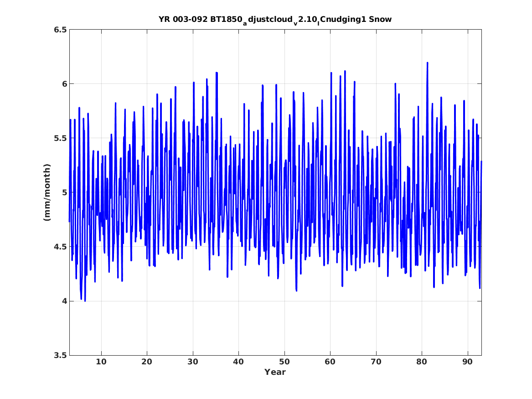Select the y-axis tick label 6.5
This screenshot has height=399, width=532.
tap(60, 30)
